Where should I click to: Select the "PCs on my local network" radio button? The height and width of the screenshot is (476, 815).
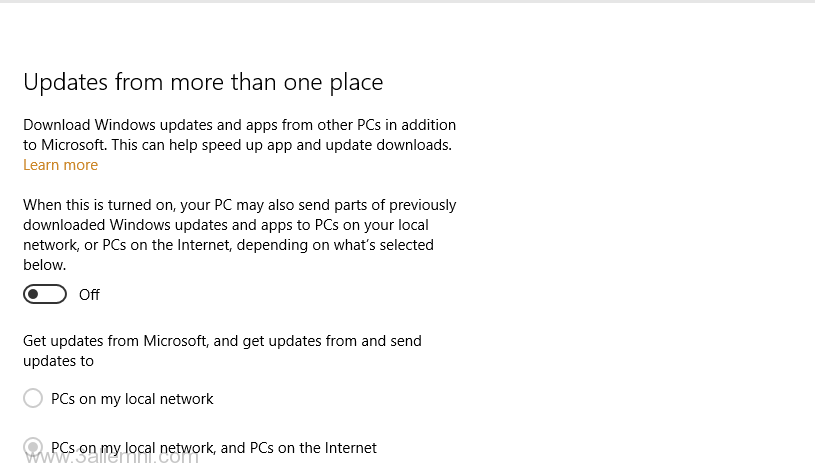(33, 399)
